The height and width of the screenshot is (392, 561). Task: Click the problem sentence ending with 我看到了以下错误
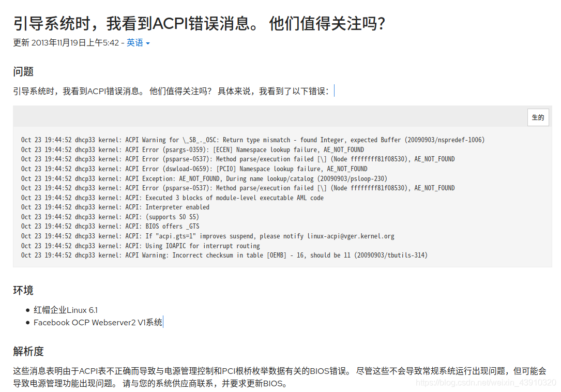tap(171, 92)
